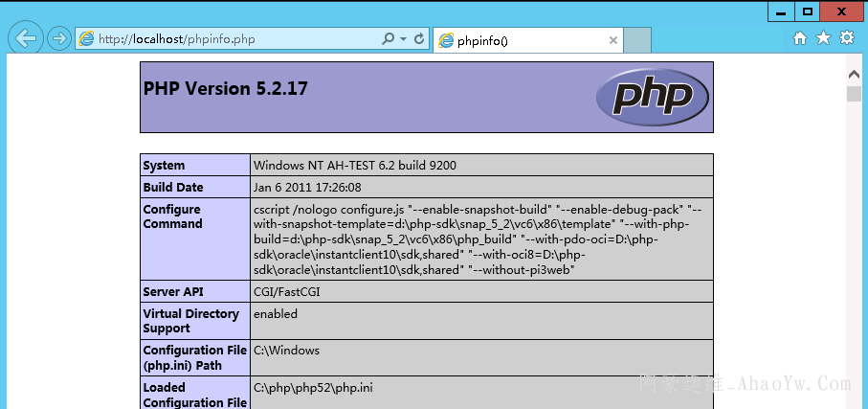Click the vertical scrollbar thumb
Image resolution: width=868 pixels, height=409 pixels.
coord(854,94)
